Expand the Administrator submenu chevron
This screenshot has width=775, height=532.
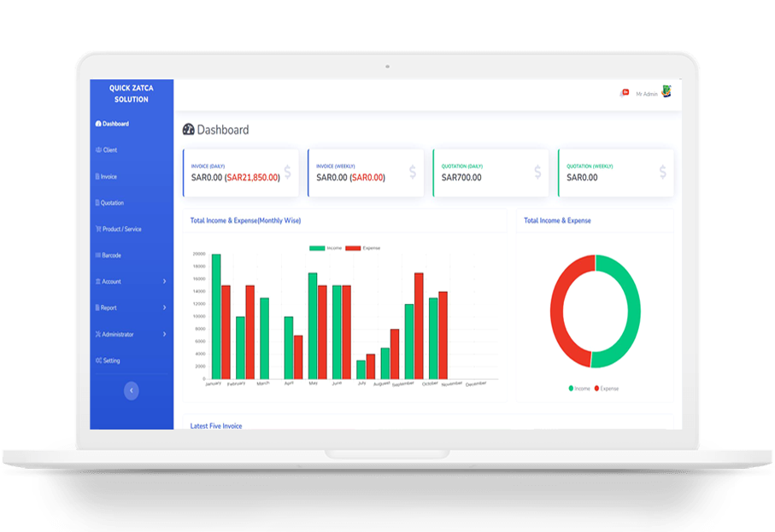point(164,334)
